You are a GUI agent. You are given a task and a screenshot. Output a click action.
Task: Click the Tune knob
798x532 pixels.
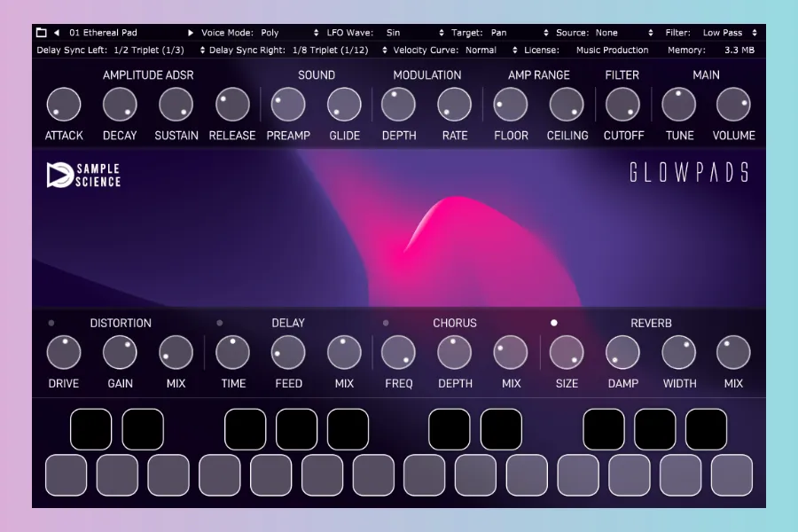pos(678,105)
